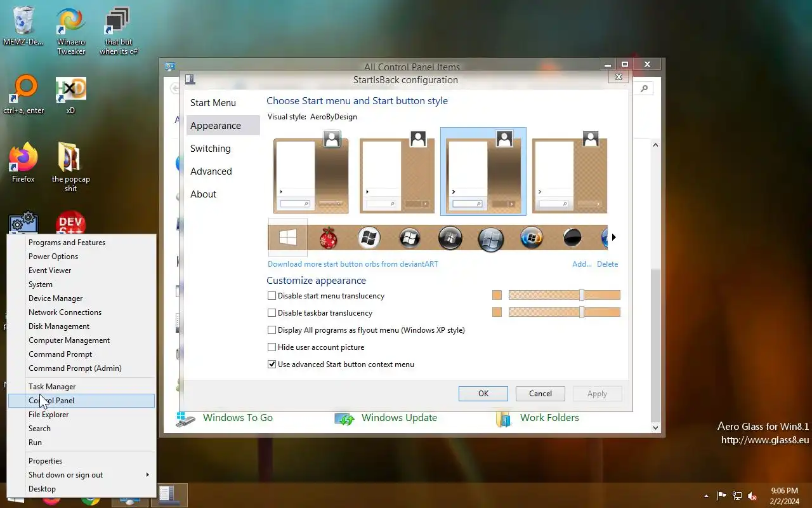Choose the fourth orb with dark glossy flag
This screenshot has height=508, width=812.
(410, 237)
